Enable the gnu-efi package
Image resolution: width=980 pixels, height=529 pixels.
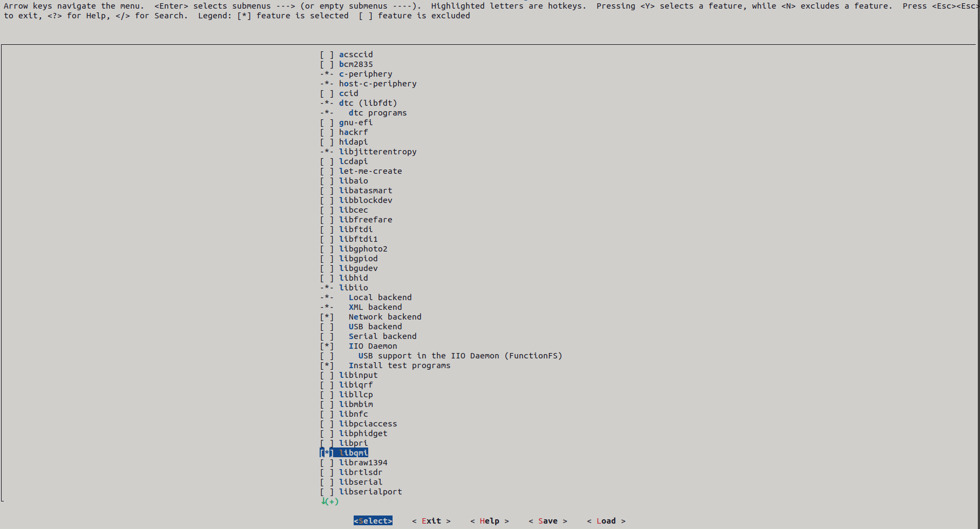point(327,123)
